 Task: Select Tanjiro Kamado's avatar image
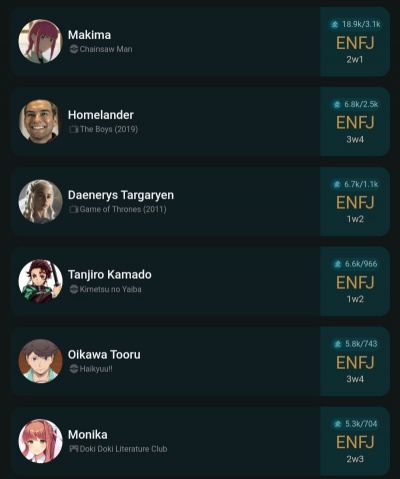(40, 281)
